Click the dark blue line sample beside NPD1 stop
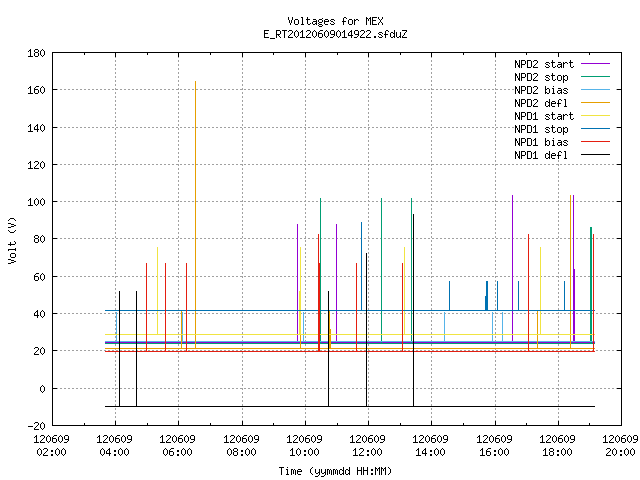640x480 pixels. tap(596, 129)
